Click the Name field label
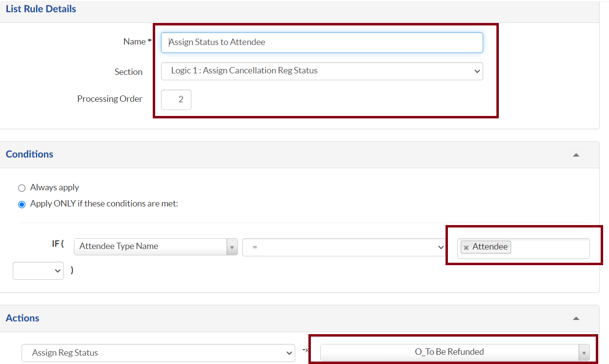This screenshot has width=609, height=364. 134,42
